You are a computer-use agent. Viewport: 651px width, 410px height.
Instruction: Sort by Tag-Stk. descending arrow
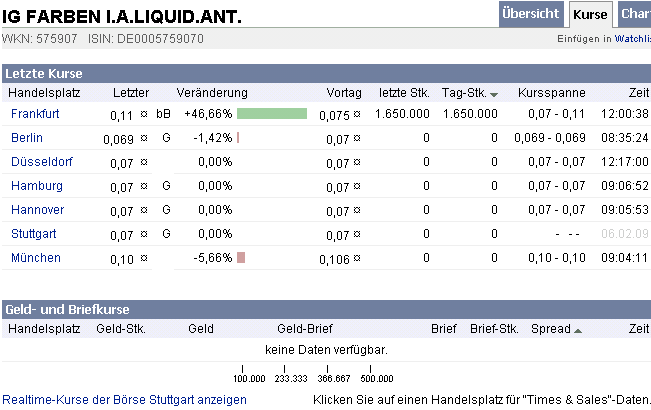tap(494, 95)
